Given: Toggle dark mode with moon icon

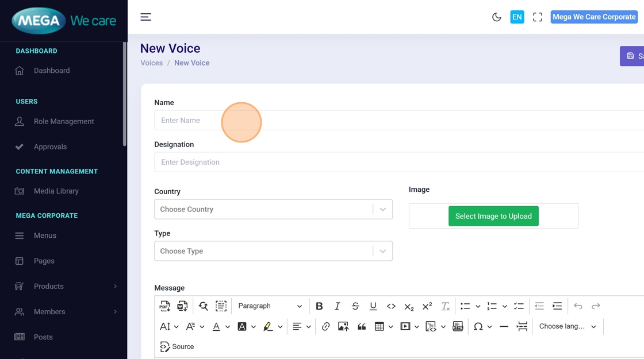Looking at the screenshot, I should pos(496,17).
